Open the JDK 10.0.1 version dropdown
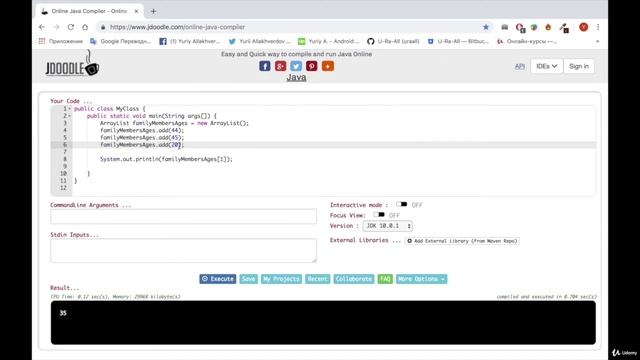 point(388,226)
